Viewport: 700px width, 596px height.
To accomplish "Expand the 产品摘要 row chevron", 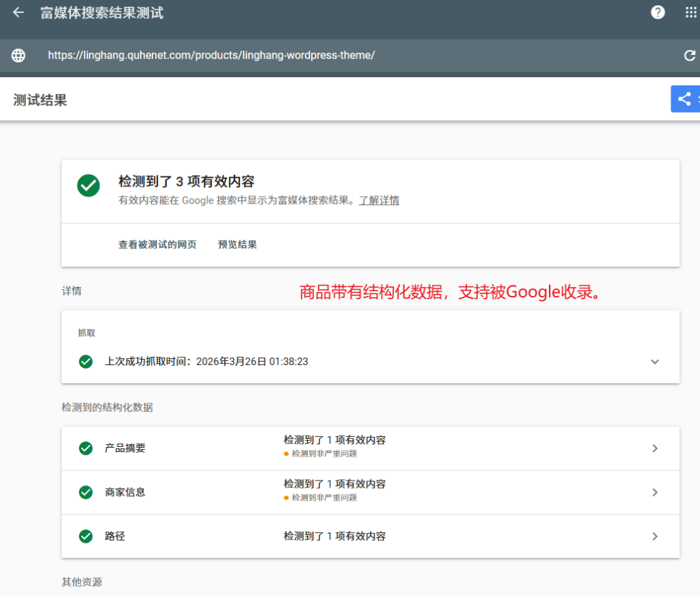I will tap(655, 448).
